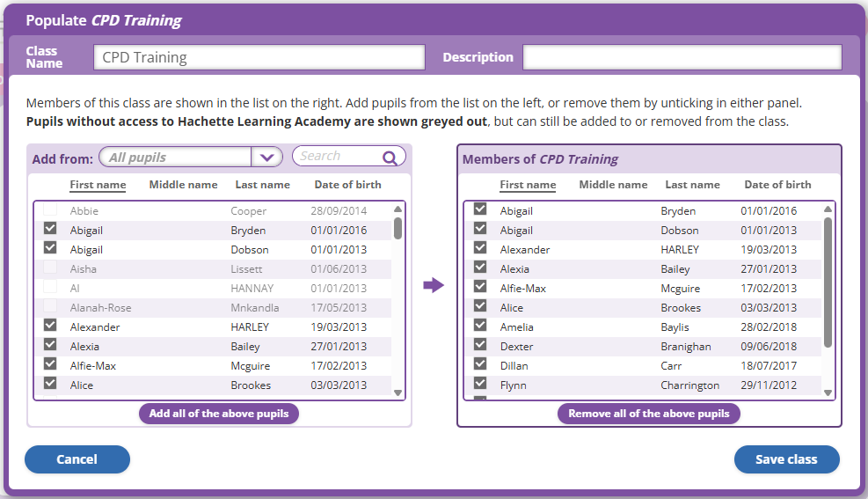Open the All pupils dropdown arrow

pyautogui.click(x=266, y=158)
